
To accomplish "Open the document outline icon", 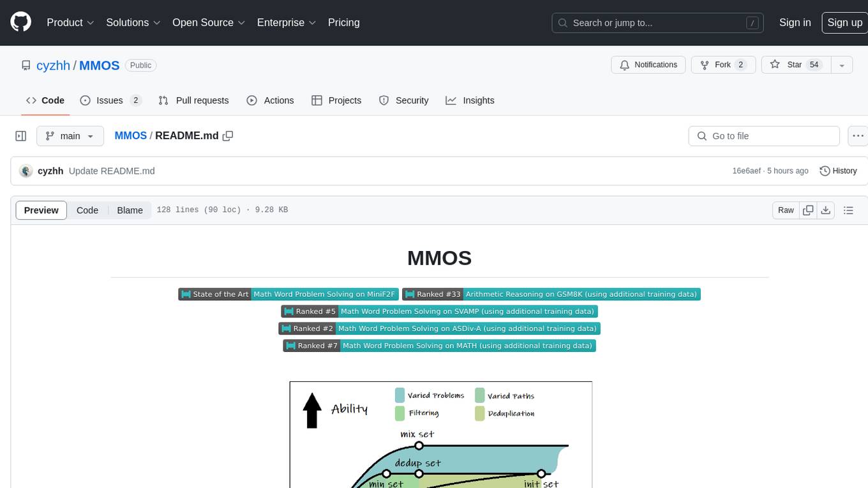I will click(848, 210).
